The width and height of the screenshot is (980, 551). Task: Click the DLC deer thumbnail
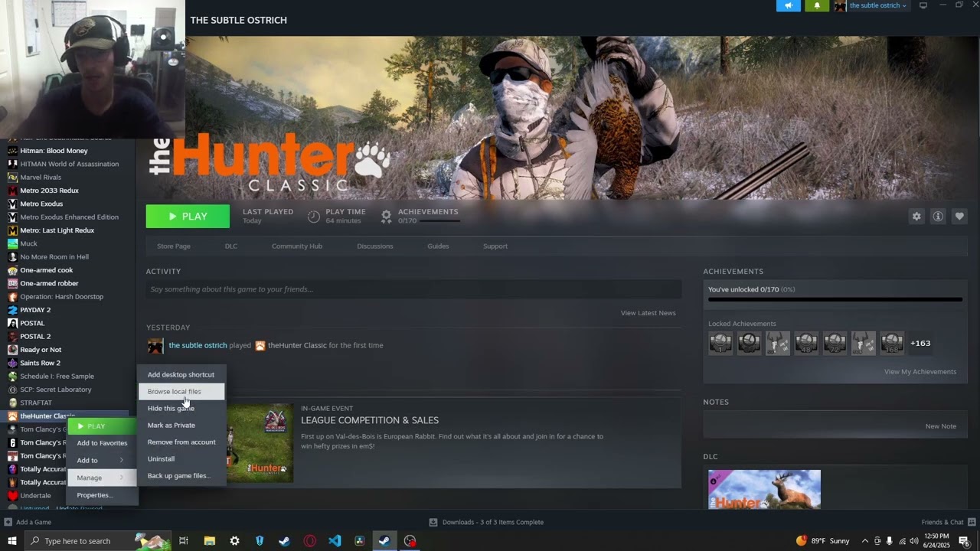point(764,490)
